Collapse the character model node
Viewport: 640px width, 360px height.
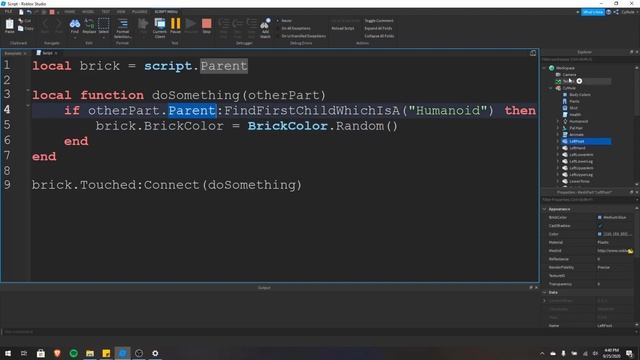pyautogui.click(x=551, y=88)
